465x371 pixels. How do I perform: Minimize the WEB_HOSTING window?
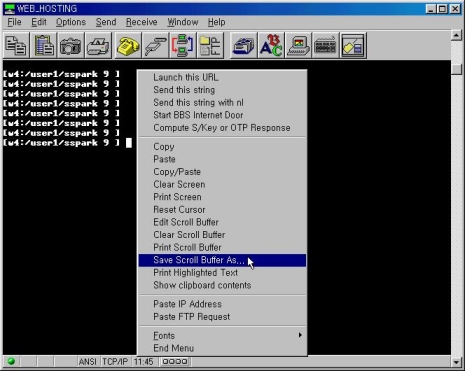431,9
